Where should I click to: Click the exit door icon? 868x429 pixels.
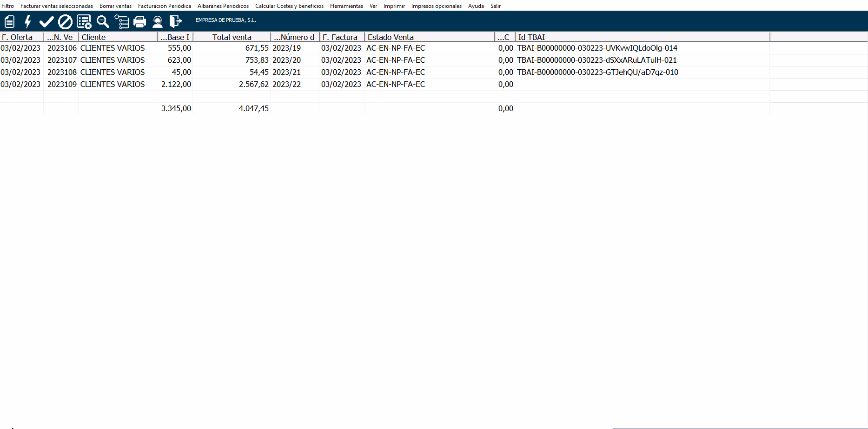click(175, 21)
